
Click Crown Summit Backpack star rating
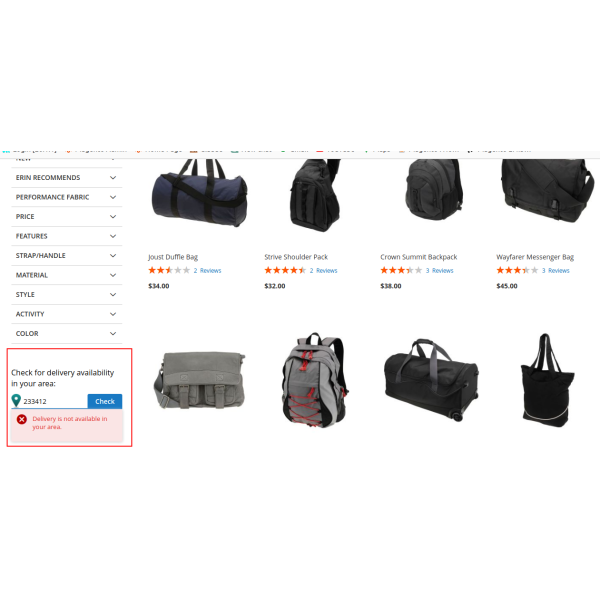point(401,271)
